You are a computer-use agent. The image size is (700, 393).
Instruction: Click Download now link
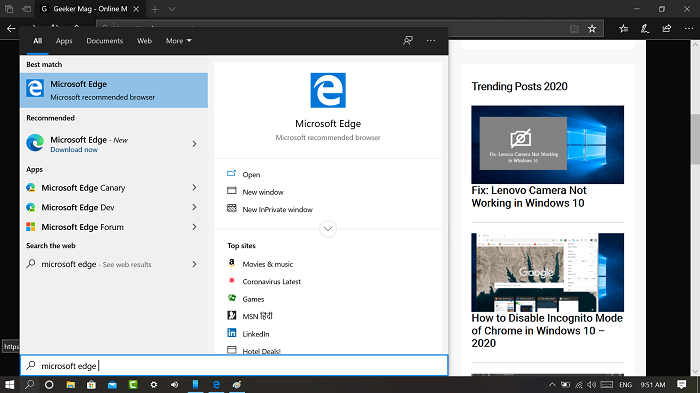coord(74,150)
